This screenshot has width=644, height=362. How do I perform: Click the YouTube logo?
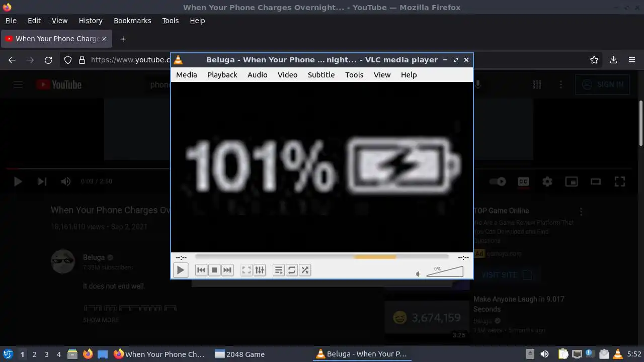[x=59, y=84]
